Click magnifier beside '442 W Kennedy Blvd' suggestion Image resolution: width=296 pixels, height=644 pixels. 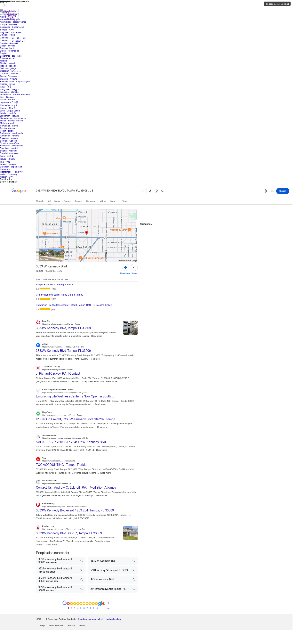[134, 580]
